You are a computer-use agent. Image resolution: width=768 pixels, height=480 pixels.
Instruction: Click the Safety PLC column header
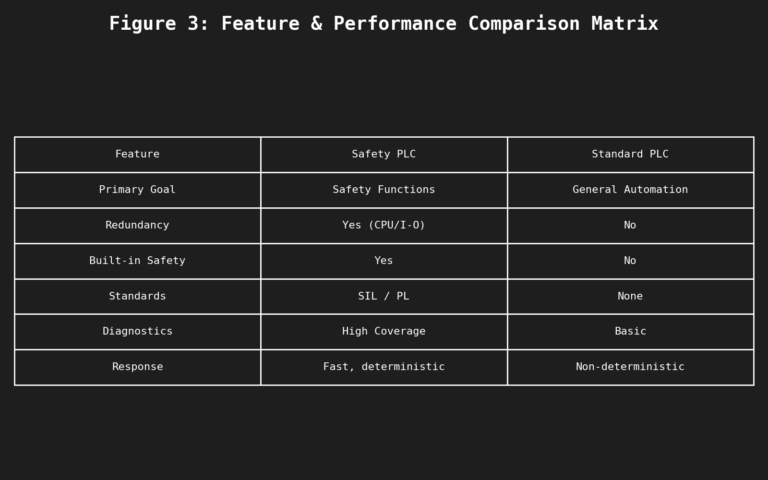point(384,154)
